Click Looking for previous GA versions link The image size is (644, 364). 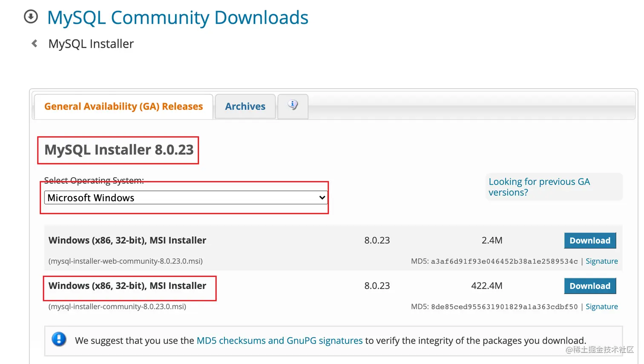click(x=539, y=187)
